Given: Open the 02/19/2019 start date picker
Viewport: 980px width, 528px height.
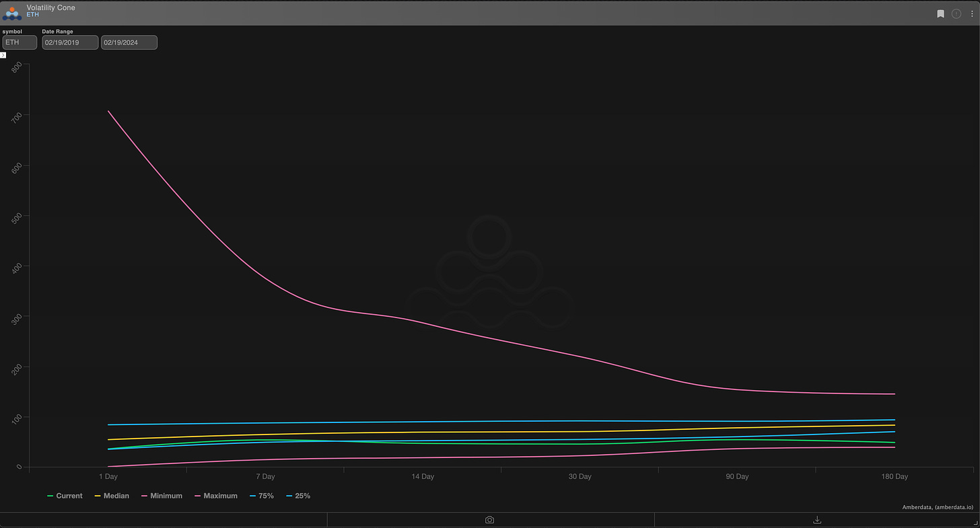Looking at the screenshot, I should (70, 42).
